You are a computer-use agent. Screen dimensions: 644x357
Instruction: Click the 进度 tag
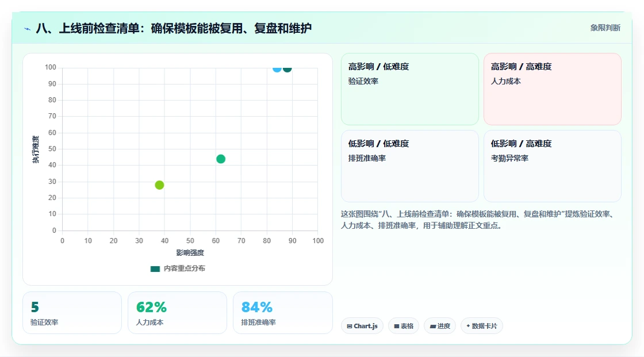pos(440,326)
